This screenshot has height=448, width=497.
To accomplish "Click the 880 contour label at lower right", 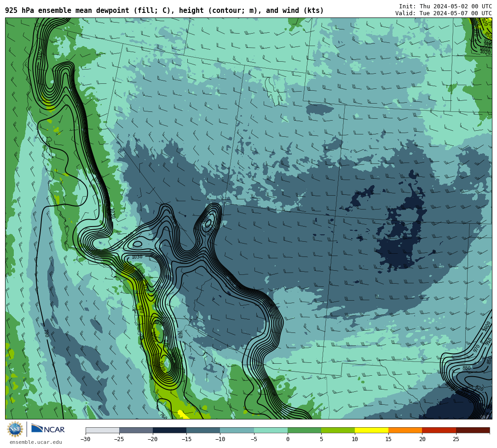I will 467,368.
